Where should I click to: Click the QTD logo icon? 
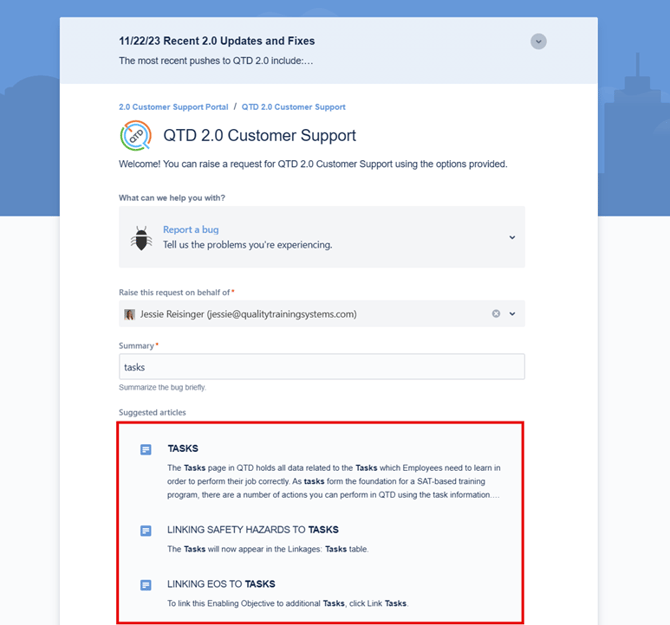click(135, 135)
